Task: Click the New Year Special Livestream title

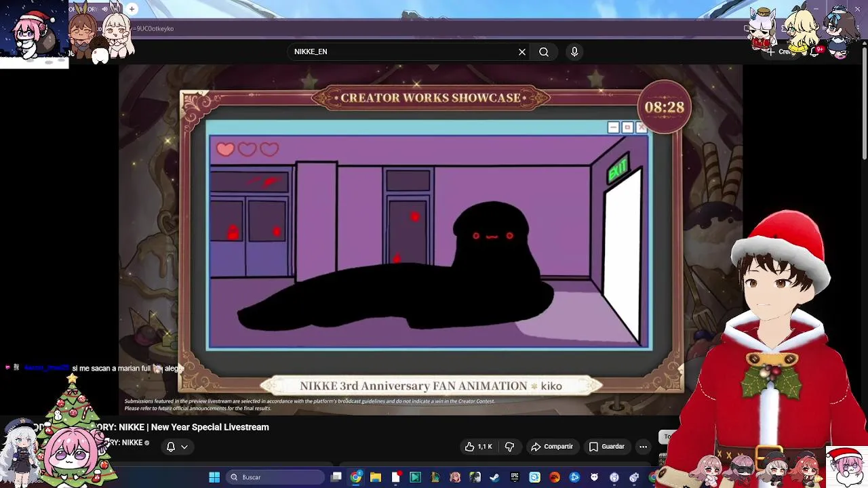Action: coord(210,427)
